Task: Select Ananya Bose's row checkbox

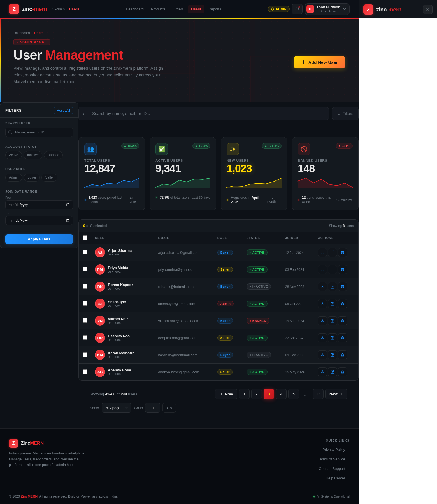Action: click(85, 372)
